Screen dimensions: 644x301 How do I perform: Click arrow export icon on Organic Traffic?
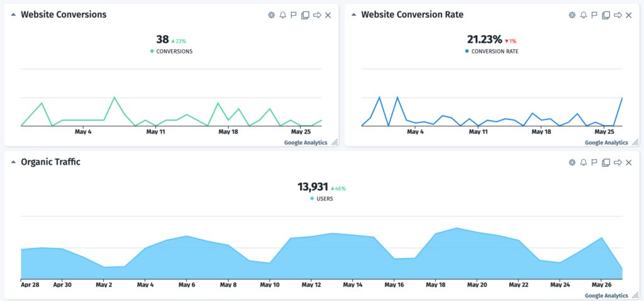pos(617,163)
